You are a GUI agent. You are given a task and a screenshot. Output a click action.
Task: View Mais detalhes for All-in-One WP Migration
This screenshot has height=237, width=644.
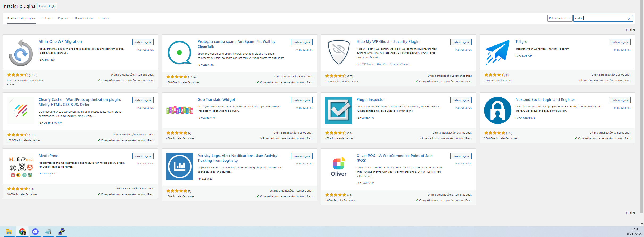(x=145, y=50)
